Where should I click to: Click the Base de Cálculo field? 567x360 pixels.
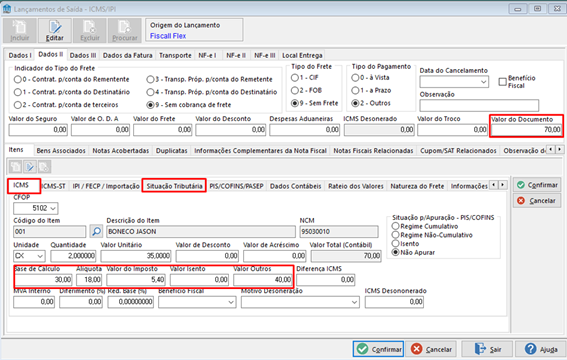pyautogui.click(x=43, y=280)
